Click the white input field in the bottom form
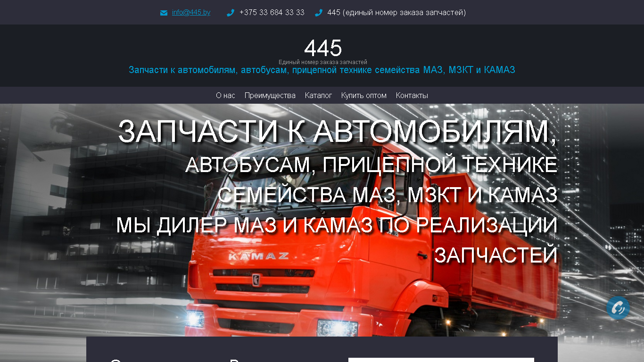 click(x=441, y=360)
